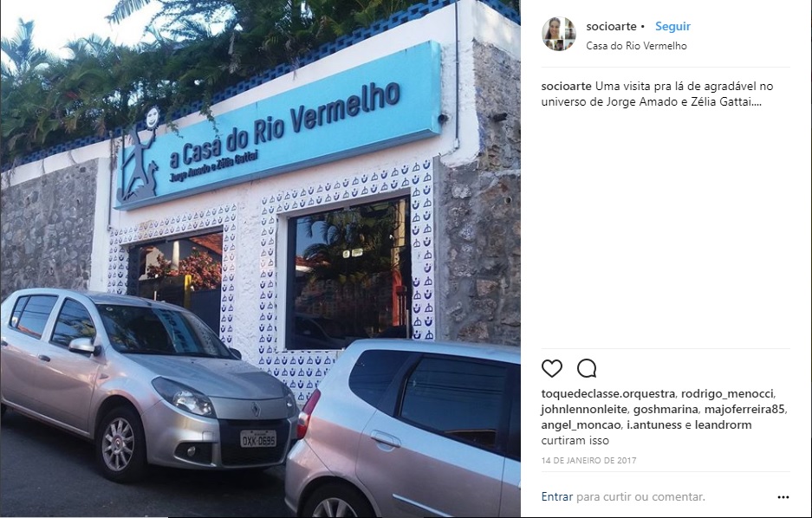Open Casa do Rio Vermelho location link
The image size is (812, 518).
pyautogui.click(x=636, y=46)
